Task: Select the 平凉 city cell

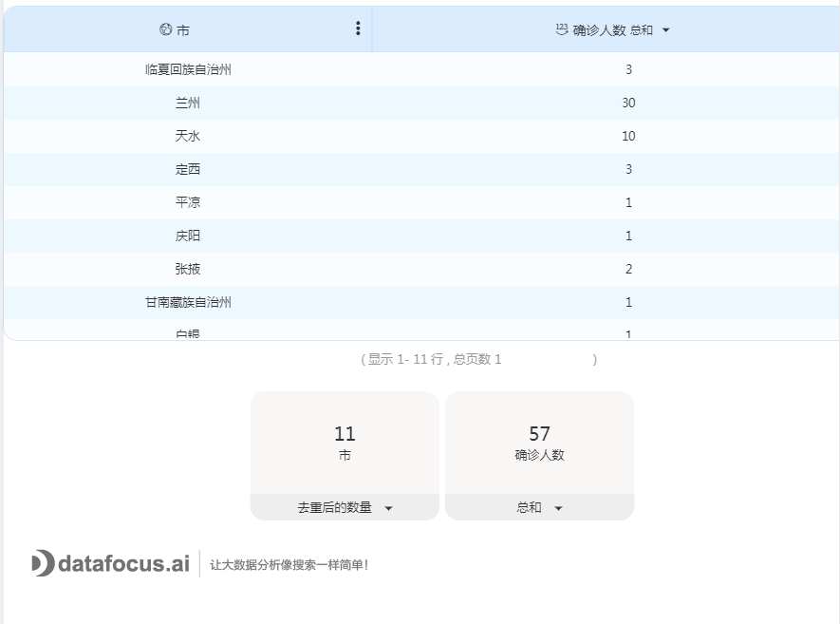Action: click(188, 202)
